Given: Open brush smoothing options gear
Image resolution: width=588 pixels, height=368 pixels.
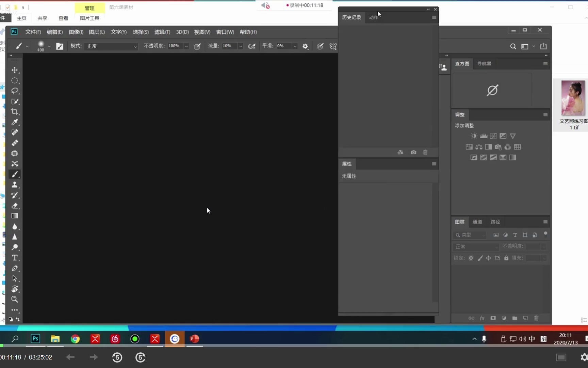Looking at the screenshot, I should click(305, 46).
